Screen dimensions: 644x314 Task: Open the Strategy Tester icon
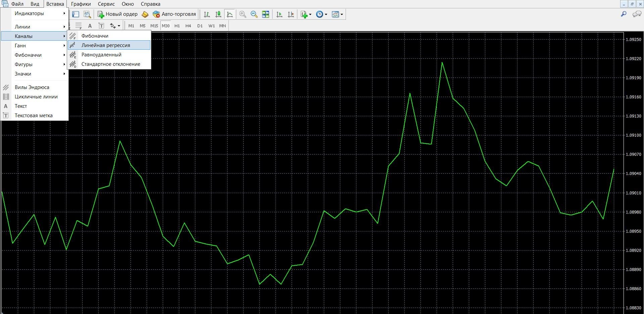click(x=87, y=14)
